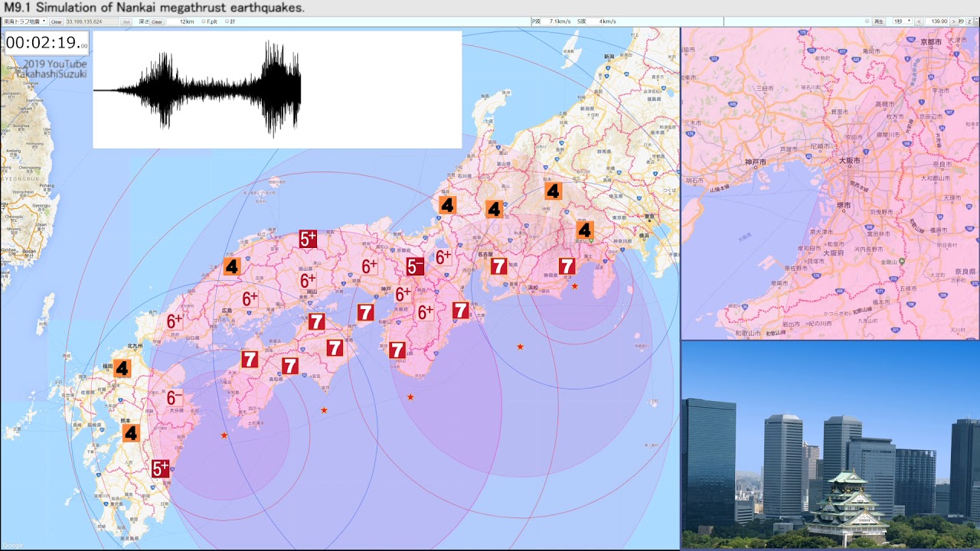Click the red epicenter star off Shizuoka
This screenshot has height=551, width=980.
[x=575, y=285]
